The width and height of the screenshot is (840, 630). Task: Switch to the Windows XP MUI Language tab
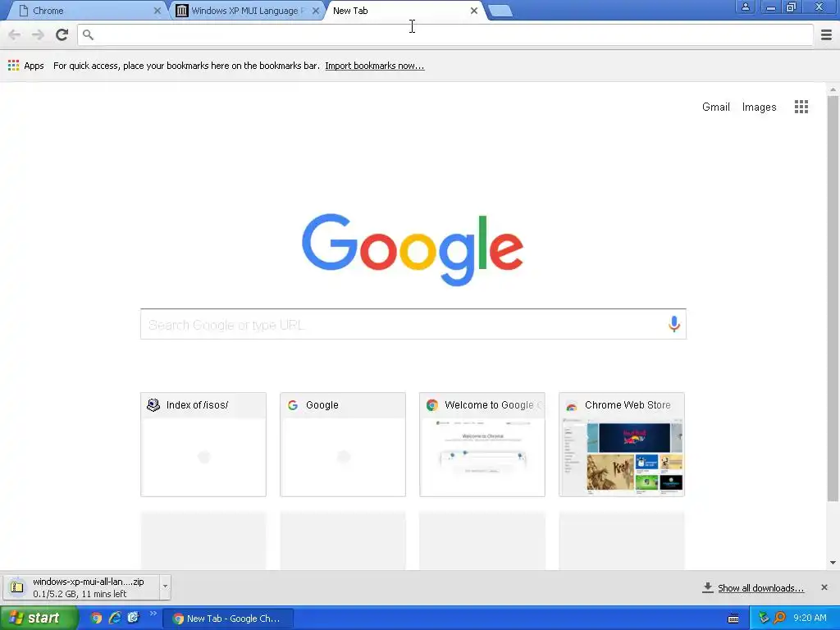pyautogui.click(x=249, y=11)
